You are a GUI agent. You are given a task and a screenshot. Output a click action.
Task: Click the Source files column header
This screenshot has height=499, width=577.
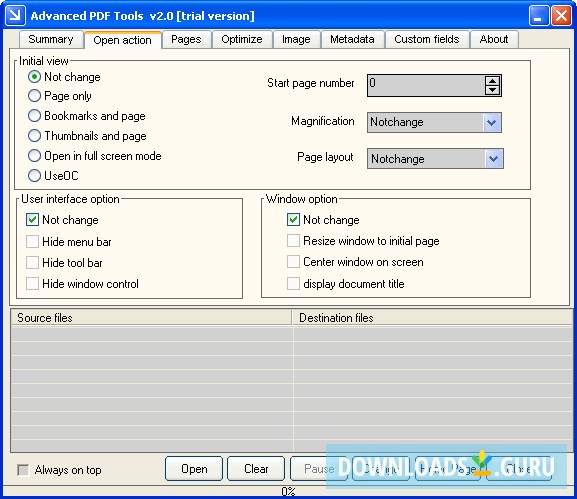click(151, 318)
